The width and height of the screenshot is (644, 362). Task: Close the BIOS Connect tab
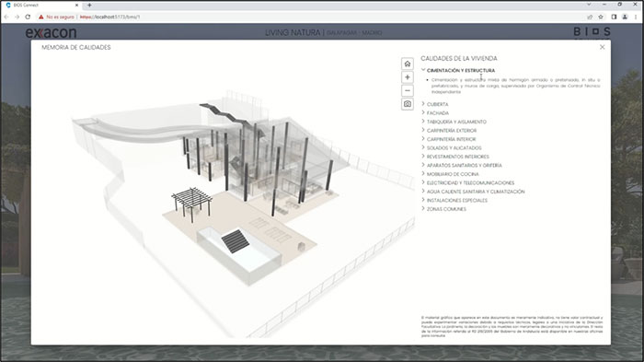pos(76,5)
